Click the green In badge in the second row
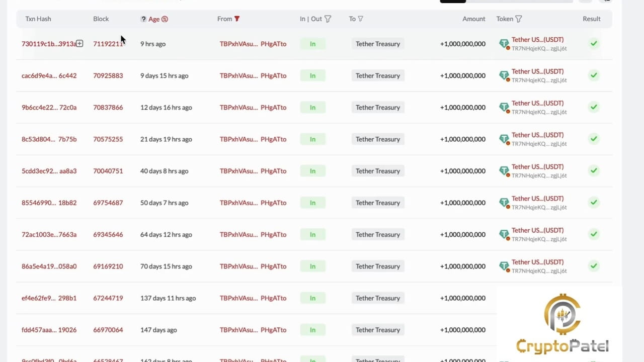Viewport: 644px width, 362px height. point(312,75)
